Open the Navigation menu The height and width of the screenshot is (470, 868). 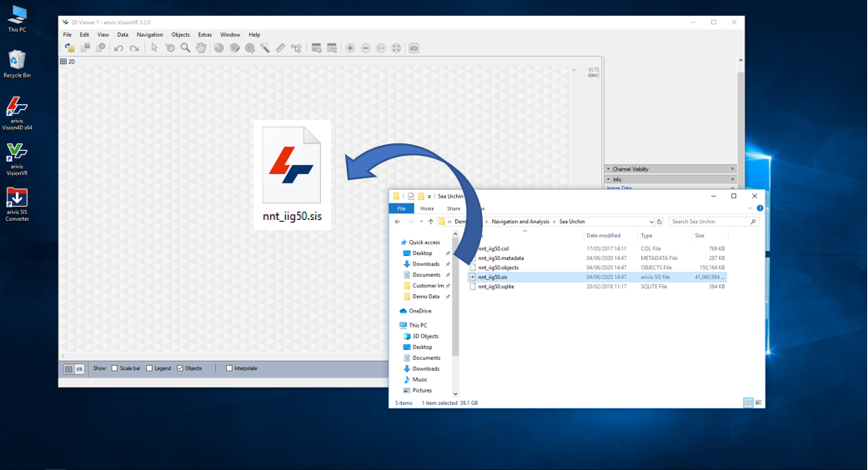(x=149, y=35)
